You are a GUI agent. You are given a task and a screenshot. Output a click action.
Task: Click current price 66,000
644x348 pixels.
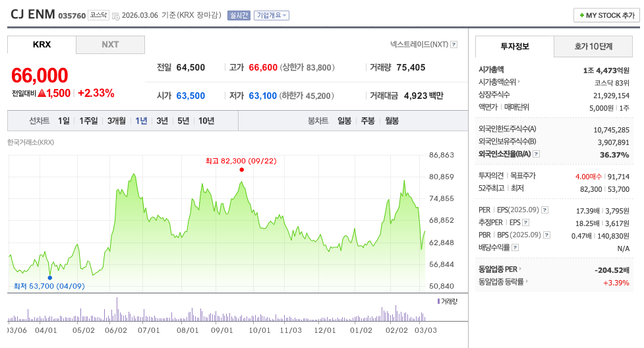coord(40,75)
